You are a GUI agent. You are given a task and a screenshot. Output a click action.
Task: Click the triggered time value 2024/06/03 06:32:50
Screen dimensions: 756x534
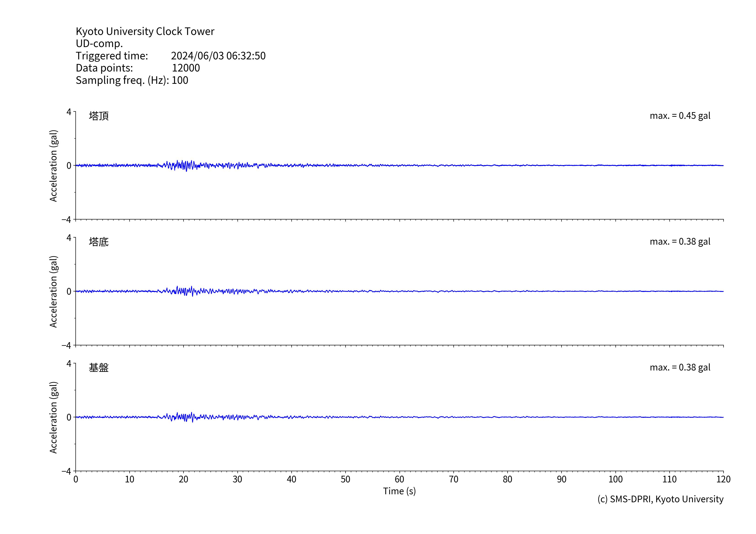click(218, 56)
